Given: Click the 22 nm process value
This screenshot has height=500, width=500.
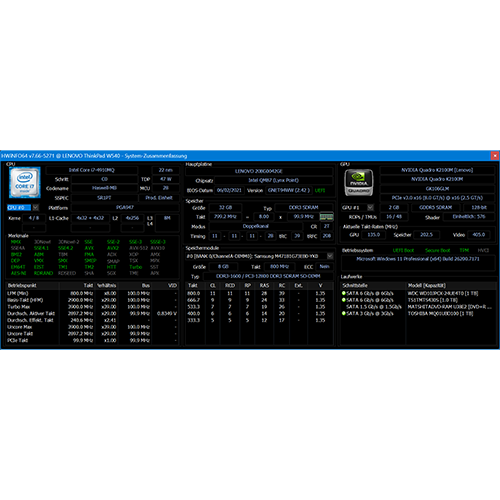Looking at the screenshot, I should point(165,170).
